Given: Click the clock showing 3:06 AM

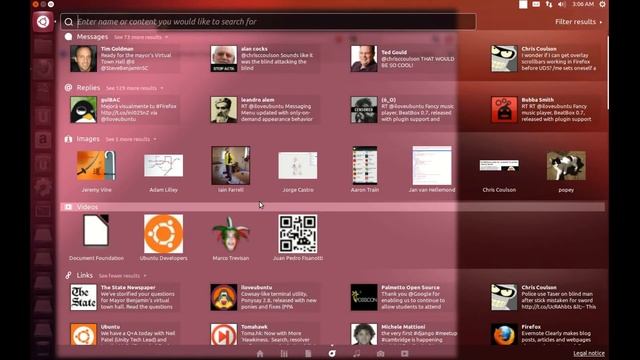Looking at the screenshot, I should click(x=583, y=4).
